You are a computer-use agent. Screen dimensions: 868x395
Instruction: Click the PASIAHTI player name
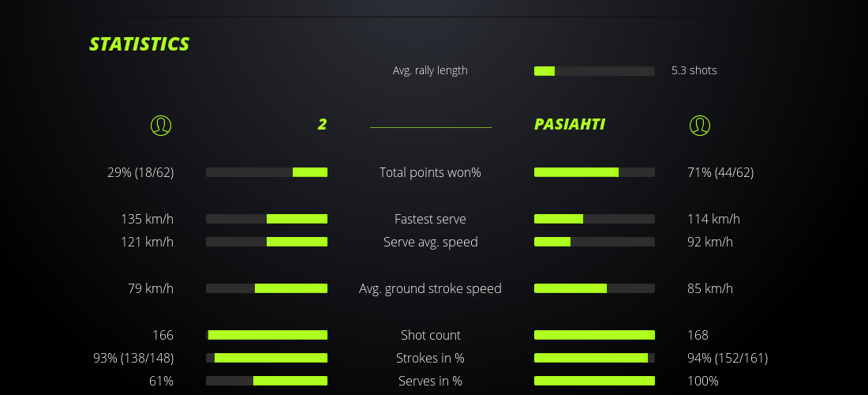coord(569,124)
